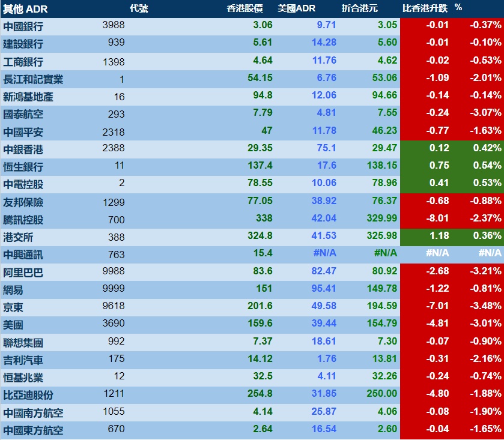Select the 吉利汽車 stock name
504x440 pixels.
tap(23, 360)
